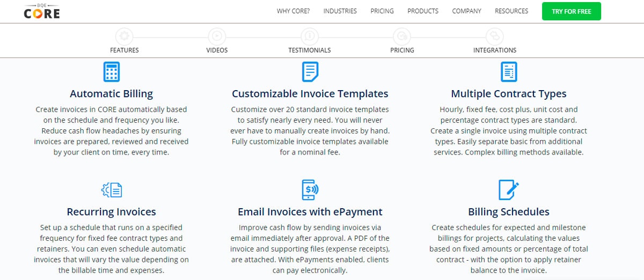Viewport: 644px width, 280px height.
Task: Click the Email Invoices ePayment phone icon
Action: click(x=310, y=190)
